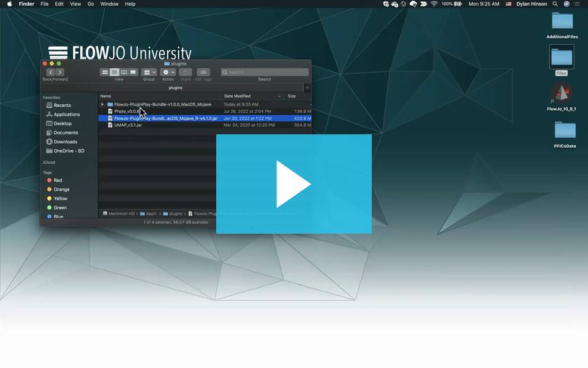Open Downloads in Finder sidebar
Image resolution: width=588 pixels, height=368 pixels.
click(x=62, y=142)
